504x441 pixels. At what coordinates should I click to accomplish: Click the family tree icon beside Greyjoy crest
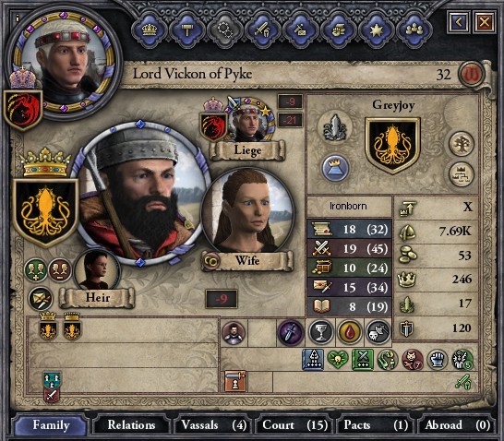[462, 144]
